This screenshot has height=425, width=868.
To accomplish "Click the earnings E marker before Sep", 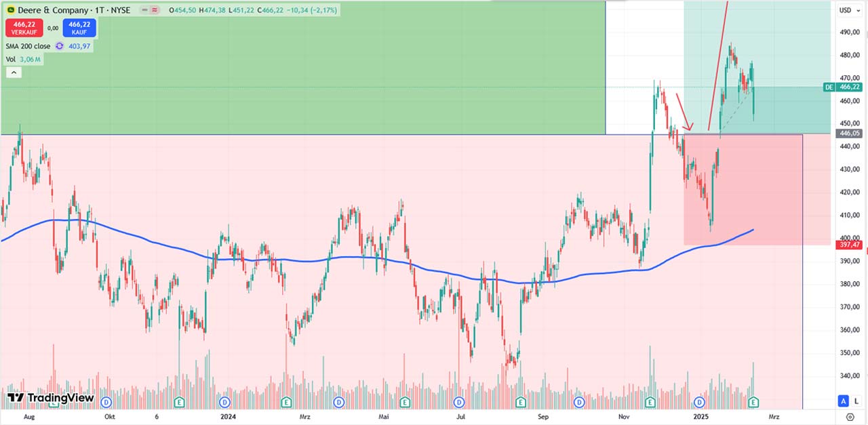I will pyautogui.click(x=519, y=401).
